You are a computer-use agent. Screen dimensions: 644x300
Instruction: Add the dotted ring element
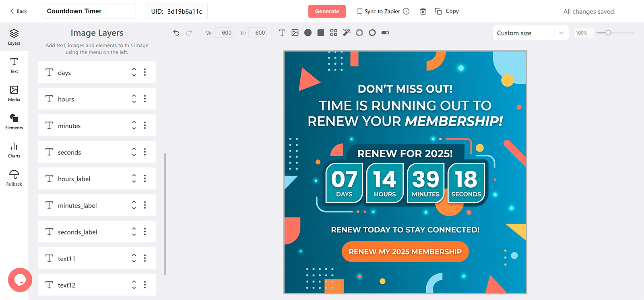[359, 33]
